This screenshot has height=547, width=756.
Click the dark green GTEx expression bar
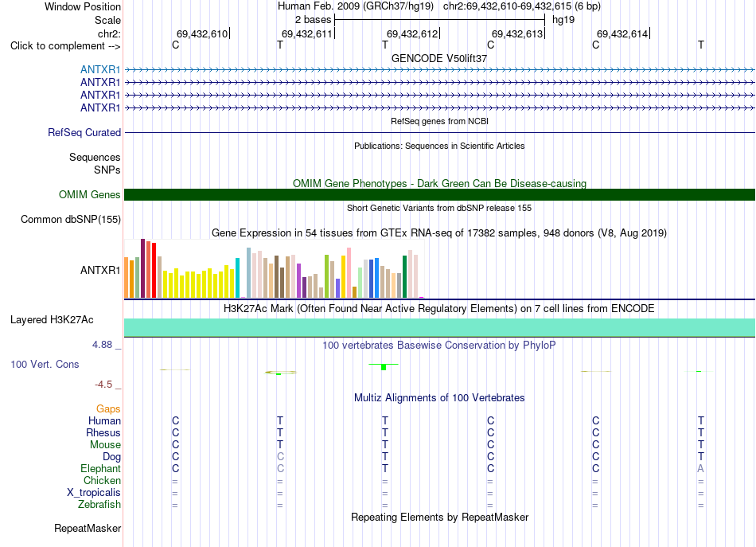[404, 277]
